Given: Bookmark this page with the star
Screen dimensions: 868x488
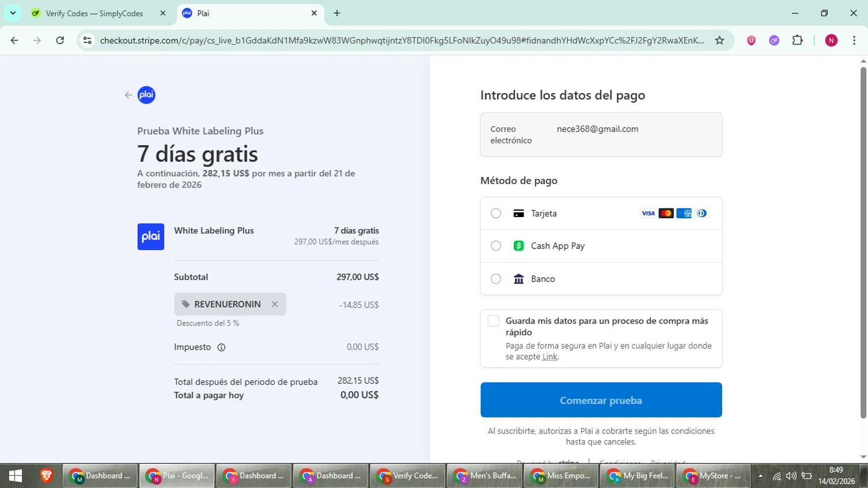Looking at the screenshot, I should coord(720,41).
